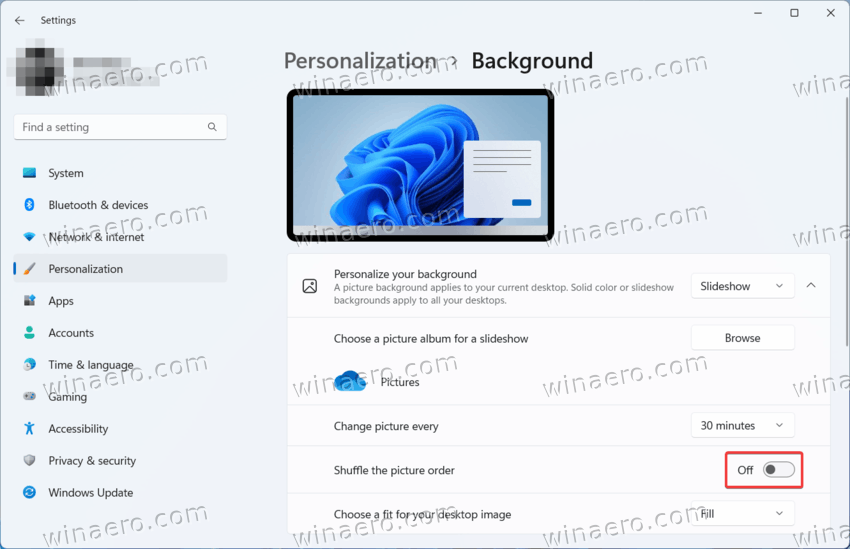The height and width of the screenshot is (549, 850).
Task: Open Time & language settings
Action: pyautogui.click(x=120, y=365)
